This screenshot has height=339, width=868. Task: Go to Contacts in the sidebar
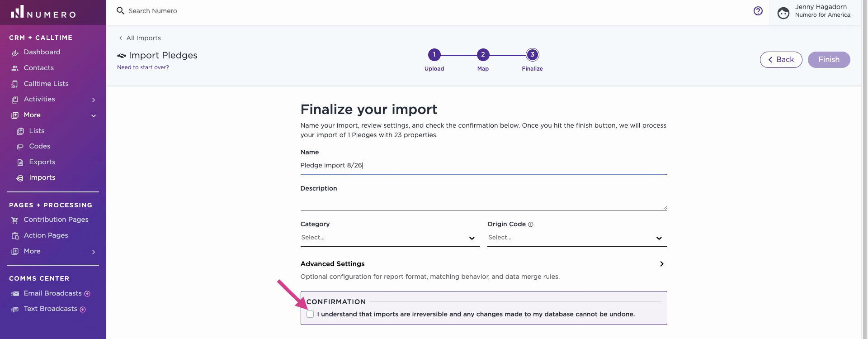38,68
